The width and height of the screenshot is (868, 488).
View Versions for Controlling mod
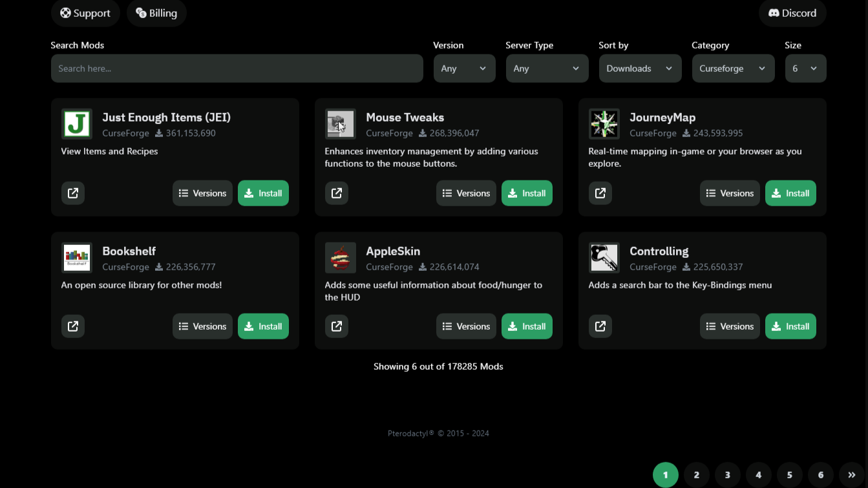click(730, 326)
